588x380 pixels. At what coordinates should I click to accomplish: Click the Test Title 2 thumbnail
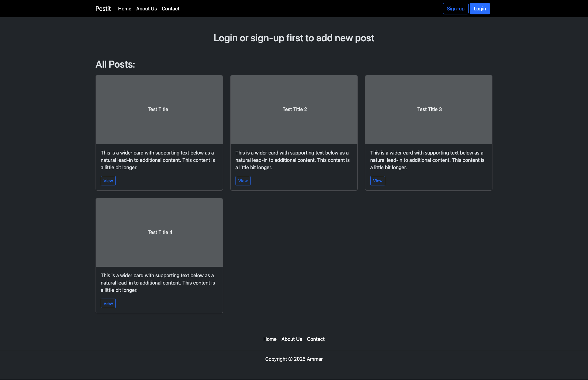294,110
